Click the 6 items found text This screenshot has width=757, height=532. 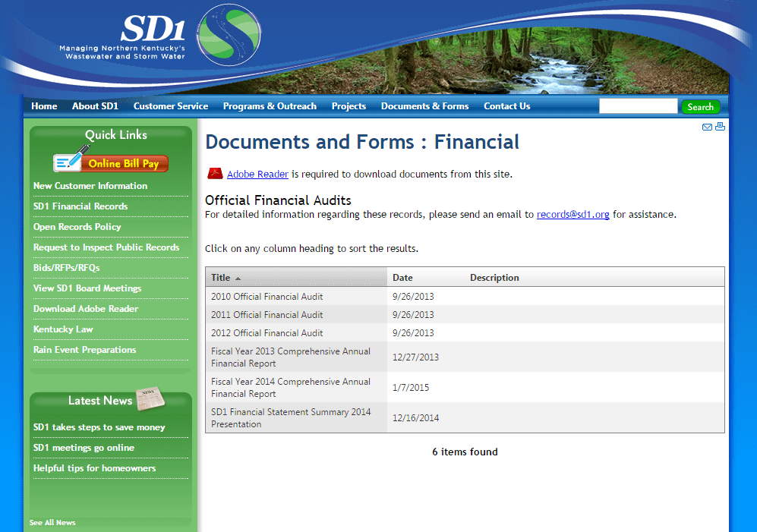(465, 452)
